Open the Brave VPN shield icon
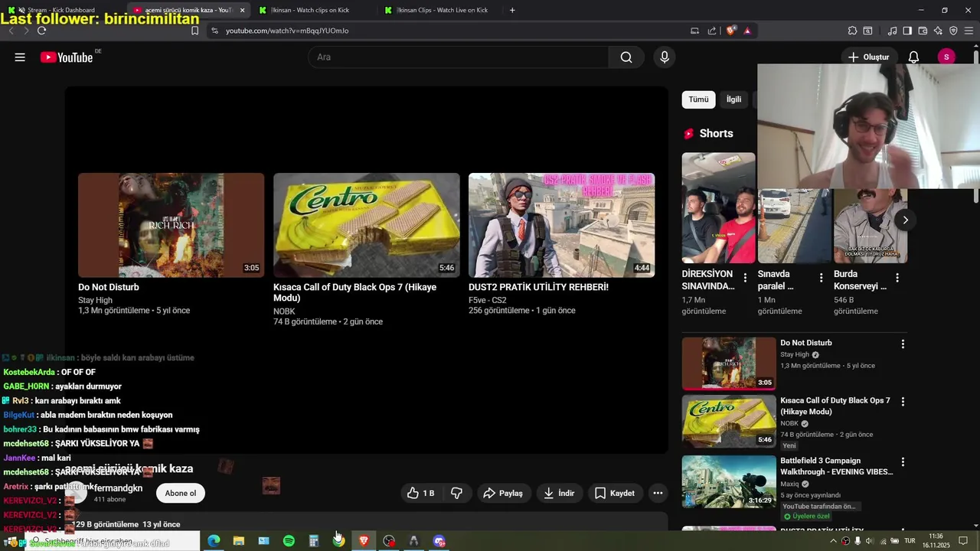This screenshot has width=980, height=551. 953,31
